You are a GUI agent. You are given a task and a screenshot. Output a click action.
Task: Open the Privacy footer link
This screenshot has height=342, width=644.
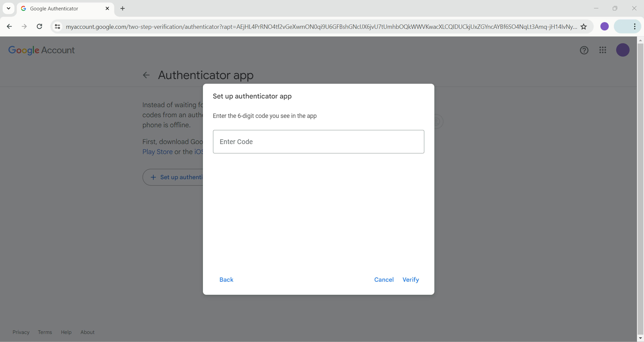pyautogui.click(x=21, y=332)
